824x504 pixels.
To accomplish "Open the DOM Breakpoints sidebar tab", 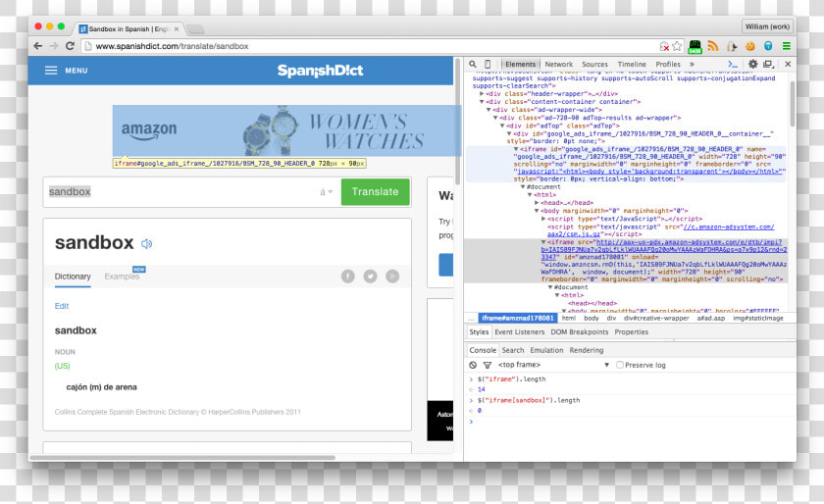I will tap(579, 332).
